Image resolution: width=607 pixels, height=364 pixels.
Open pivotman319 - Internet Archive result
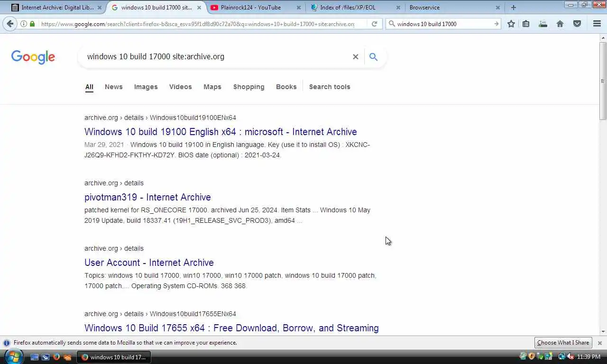[x=147, y=197]
